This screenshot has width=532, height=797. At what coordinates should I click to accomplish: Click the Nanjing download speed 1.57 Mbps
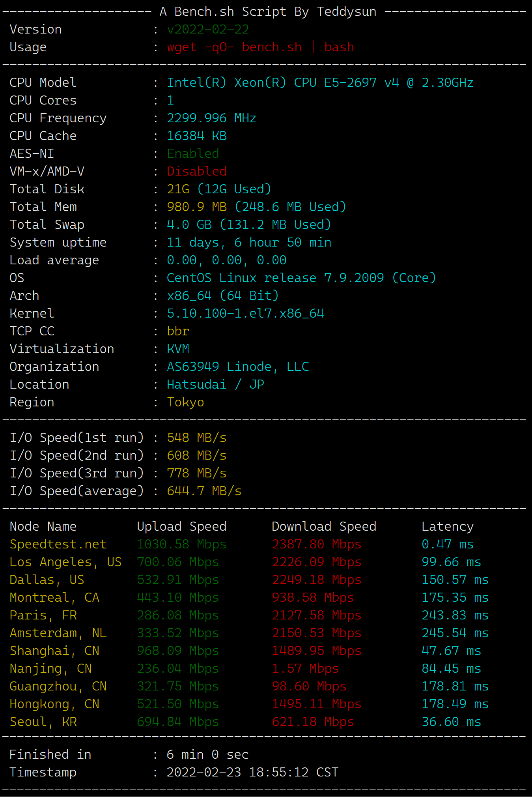[x=305, y=668]
